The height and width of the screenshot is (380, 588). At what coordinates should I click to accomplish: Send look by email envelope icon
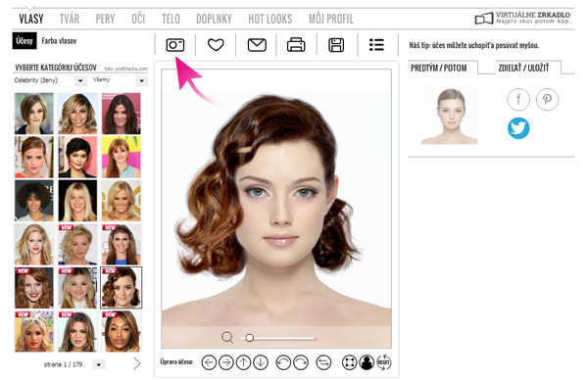click(x=257, y=45)
